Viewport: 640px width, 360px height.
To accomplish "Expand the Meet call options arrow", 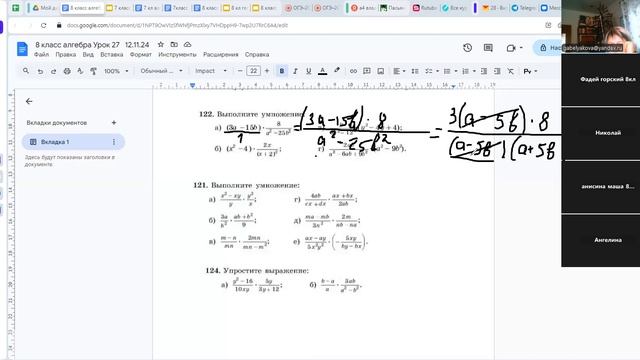I will [x=521, y=48].
